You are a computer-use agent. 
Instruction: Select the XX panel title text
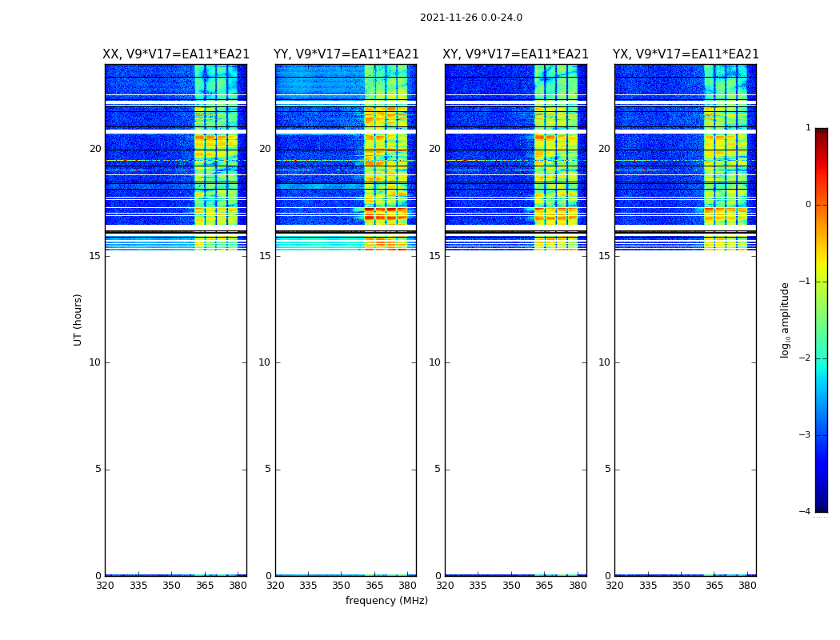[176, 54]
